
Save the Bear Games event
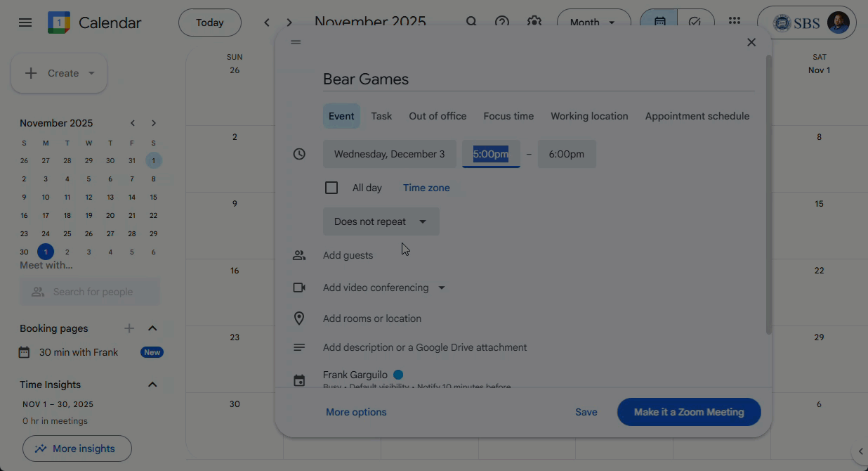pos(586,412)
